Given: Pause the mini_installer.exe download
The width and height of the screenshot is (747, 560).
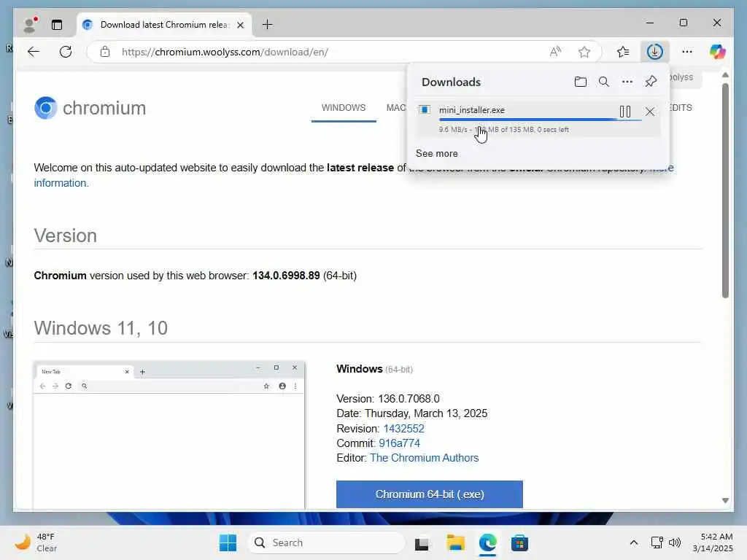Looking at the screenshot, I should 625,112.
